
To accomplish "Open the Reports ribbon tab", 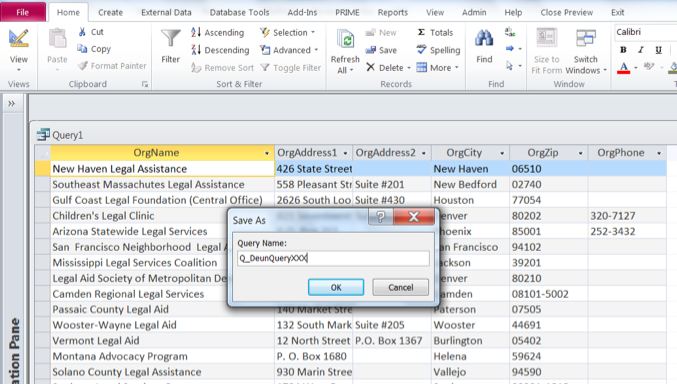I will pyautogui.click(x=393, y=13).
